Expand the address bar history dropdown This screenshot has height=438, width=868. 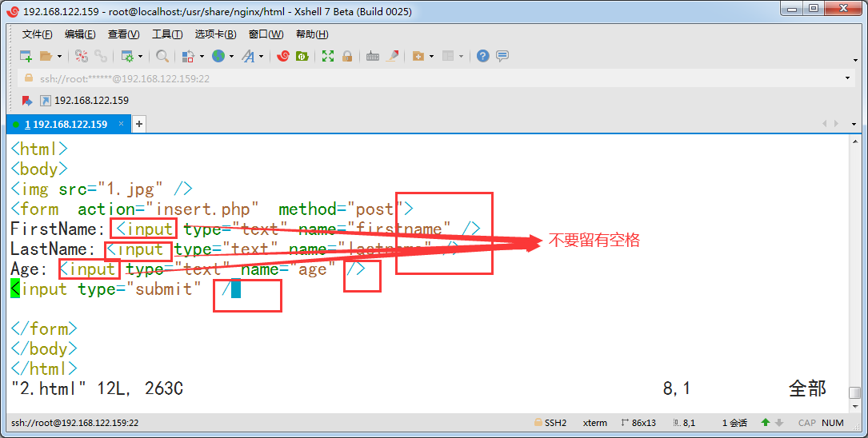pyautogui.click(x=847, y=78)
